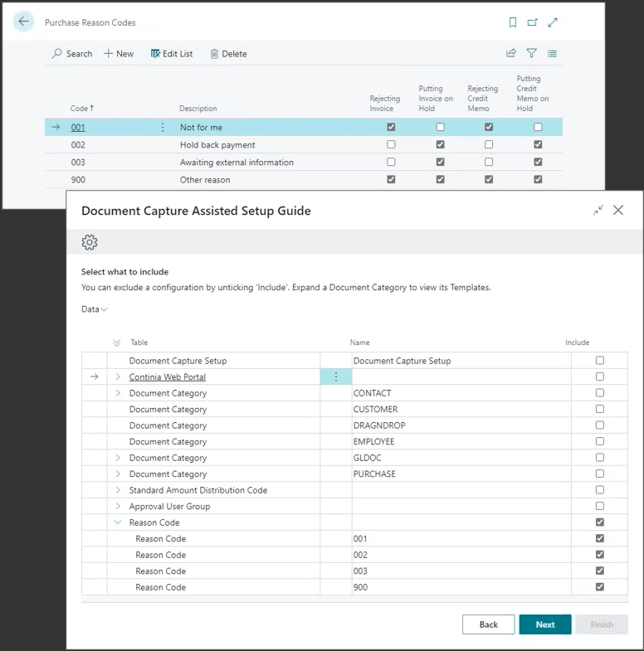The image size is (644, 651).
Task: Open the Continia Web Portal link
Action: coord(167,377)
